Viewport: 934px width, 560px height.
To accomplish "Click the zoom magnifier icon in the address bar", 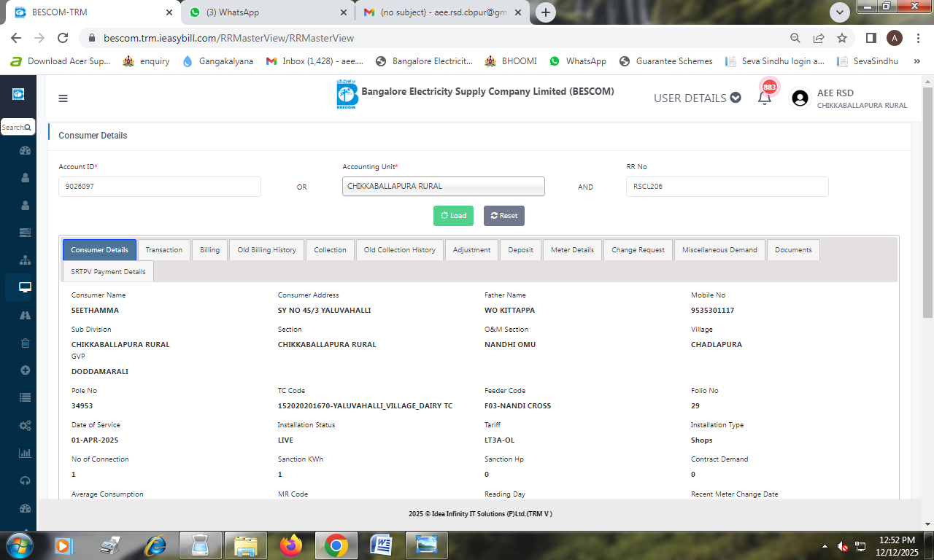I will (795, 38).
